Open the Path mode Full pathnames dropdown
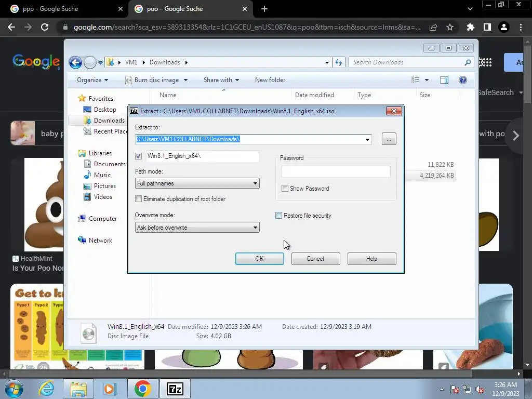 pyautogui.click(x=197, y=183)
